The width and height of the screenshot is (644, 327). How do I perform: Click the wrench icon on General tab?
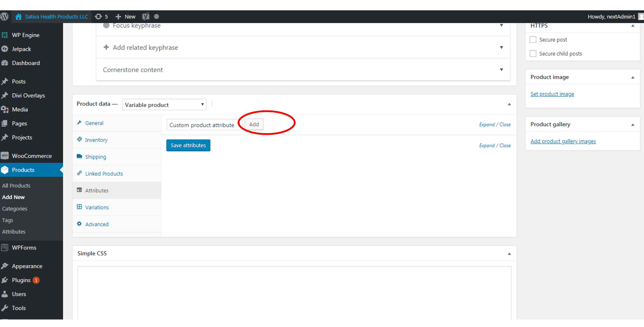[79, 122]
